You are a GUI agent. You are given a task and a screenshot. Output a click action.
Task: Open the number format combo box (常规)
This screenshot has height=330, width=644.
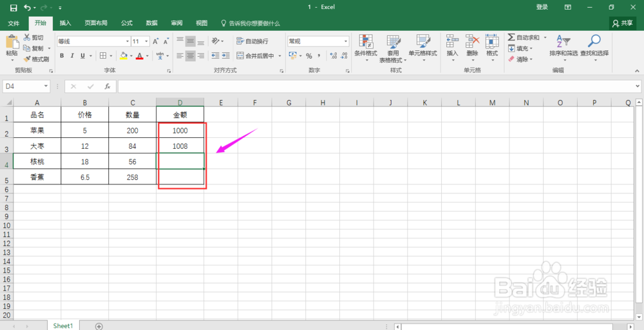coord(318,41)
